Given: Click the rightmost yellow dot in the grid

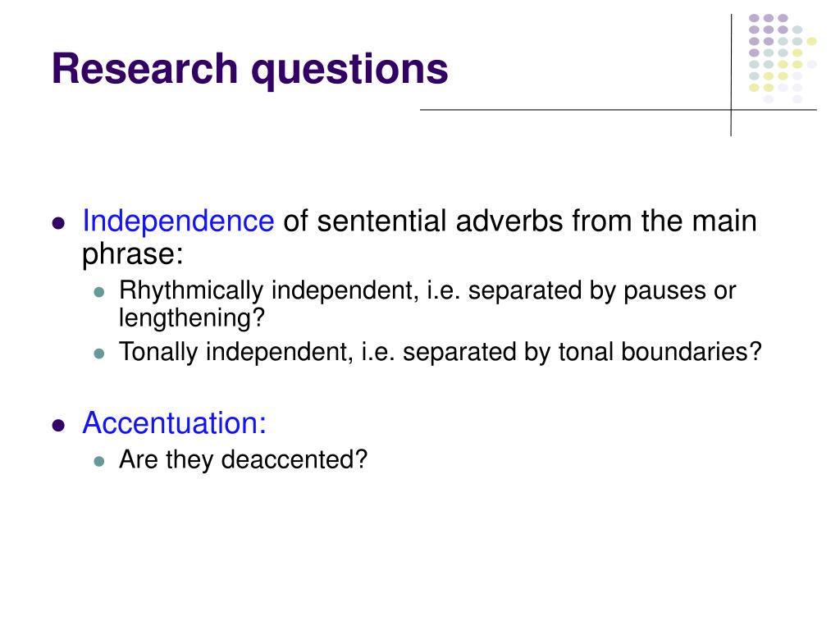Looking at the screenshot, I should [x=811, y=41].
